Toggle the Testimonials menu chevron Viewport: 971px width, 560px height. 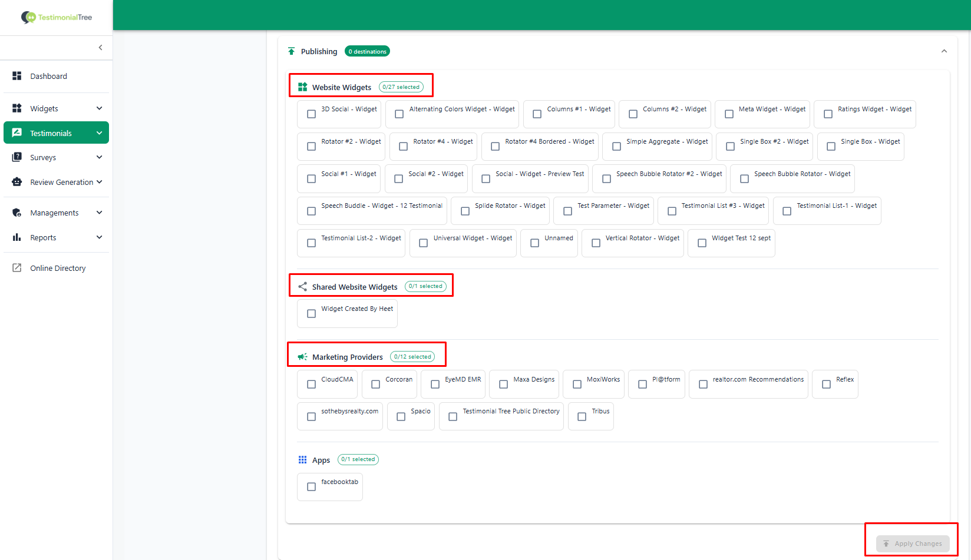pos(100,133)
